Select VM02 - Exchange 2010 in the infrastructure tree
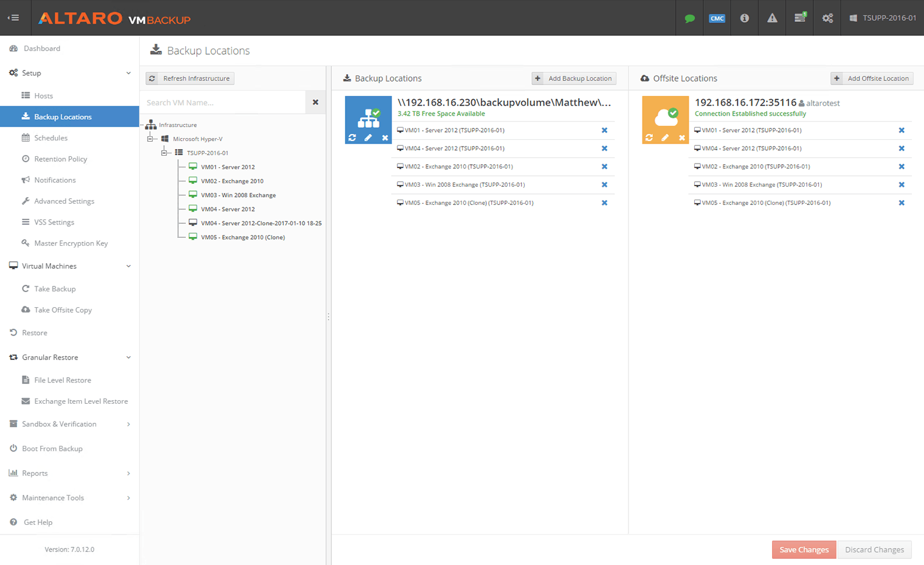 (x=232, y=181)
